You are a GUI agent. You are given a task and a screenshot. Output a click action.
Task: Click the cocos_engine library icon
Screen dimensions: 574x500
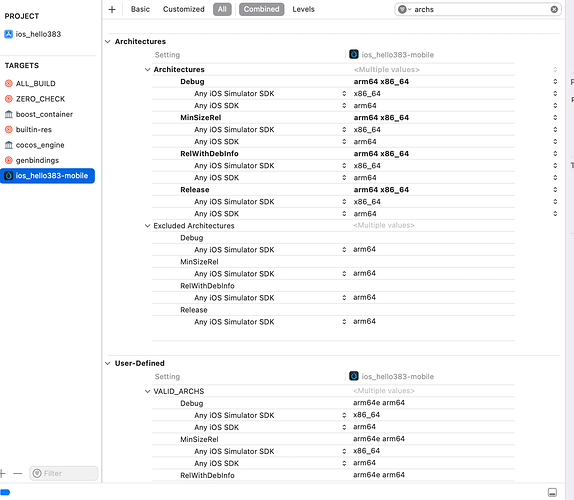[8, 145]
